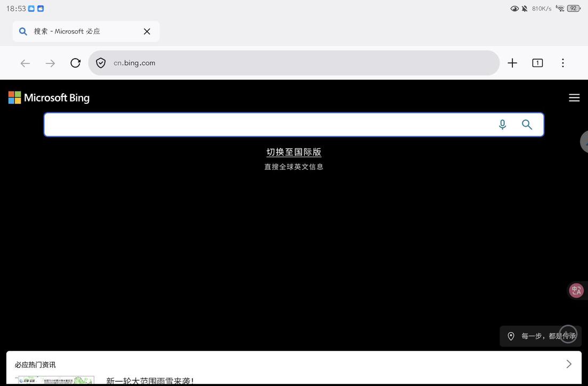The image size is (588, 386).
Task: Select the 搜索 - Microsoft 必应 tab
Action: [x=75, y=31]
